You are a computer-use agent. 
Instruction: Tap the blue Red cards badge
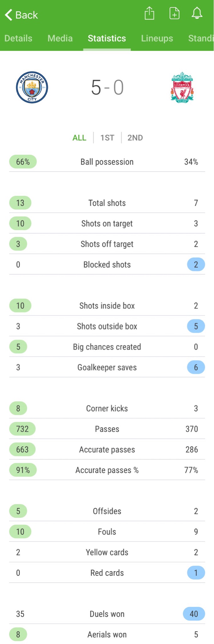(x=196, y=573)
